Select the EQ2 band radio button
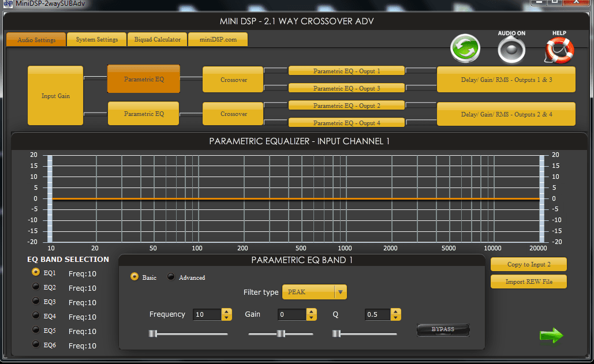This screenshot has width=594, height=364. click(x=36, y=287)
